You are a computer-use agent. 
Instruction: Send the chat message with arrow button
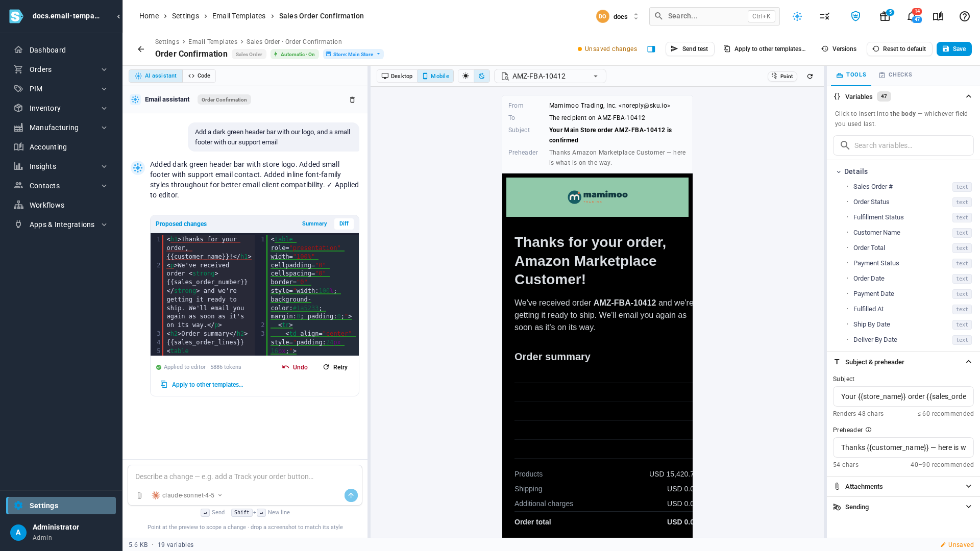pyautogui.click(x=351, y=495)
